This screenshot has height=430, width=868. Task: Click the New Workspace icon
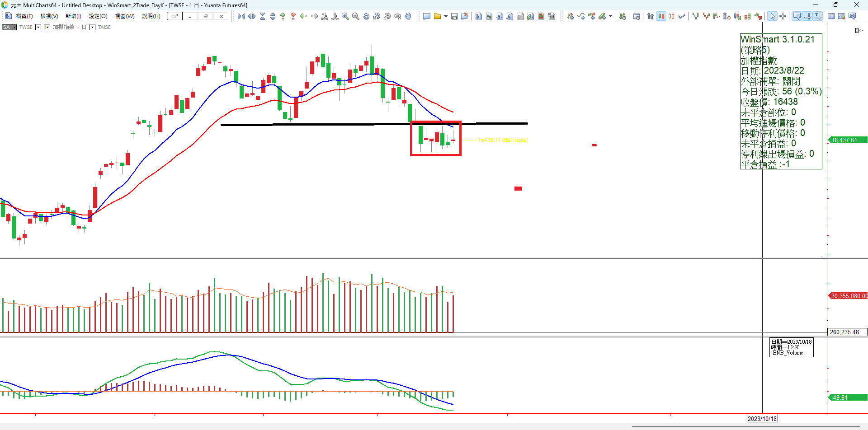pyautogui.click(x=426, y=16)
